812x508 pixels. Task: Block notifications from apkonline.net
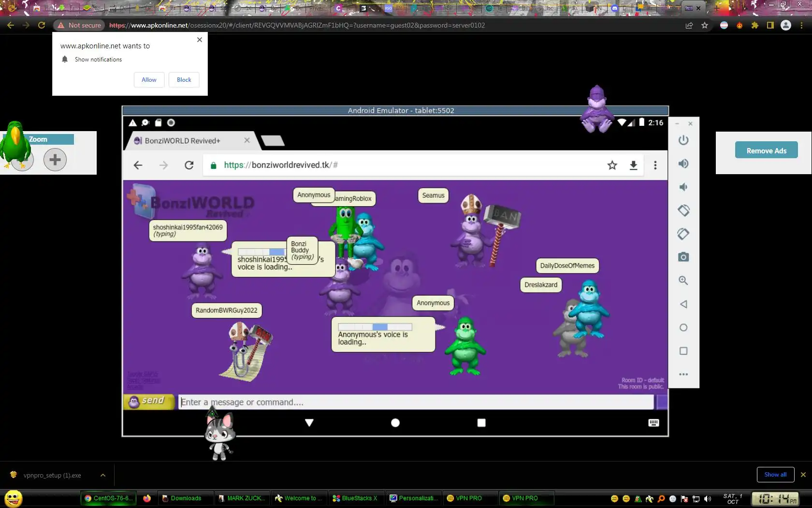click(184, 80)
